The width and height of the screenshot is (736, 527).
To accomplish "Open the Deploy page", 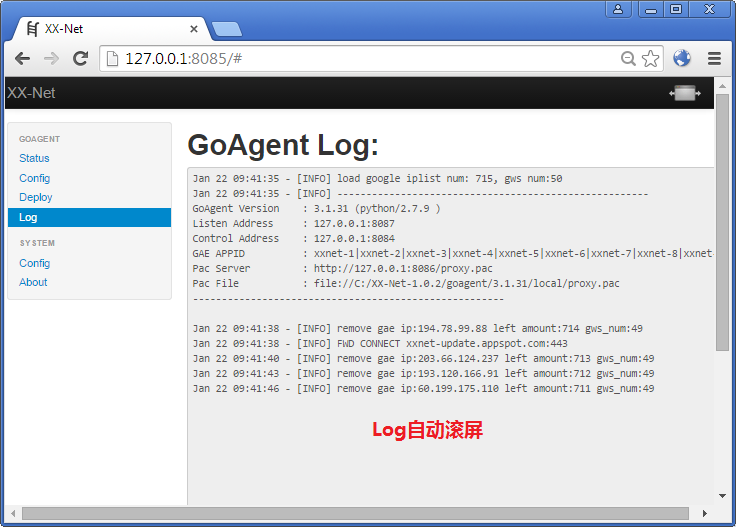I will coord(36,197).
